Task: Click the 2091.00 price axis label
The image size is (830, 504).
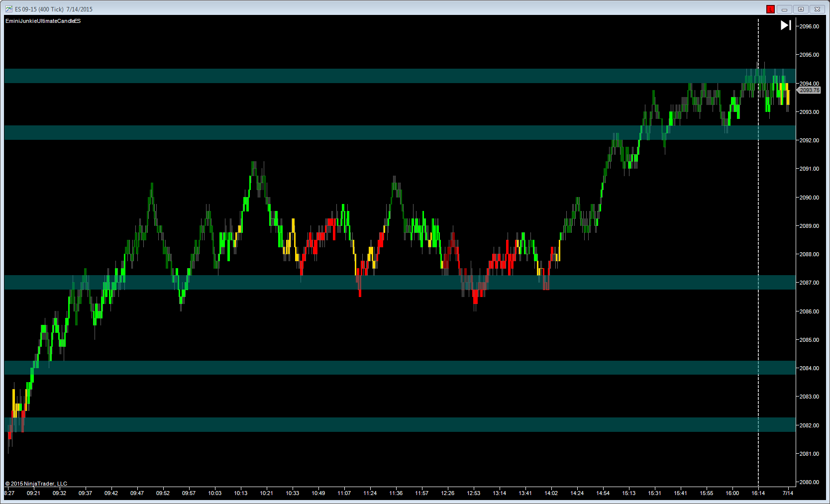Action: (809, 169)
